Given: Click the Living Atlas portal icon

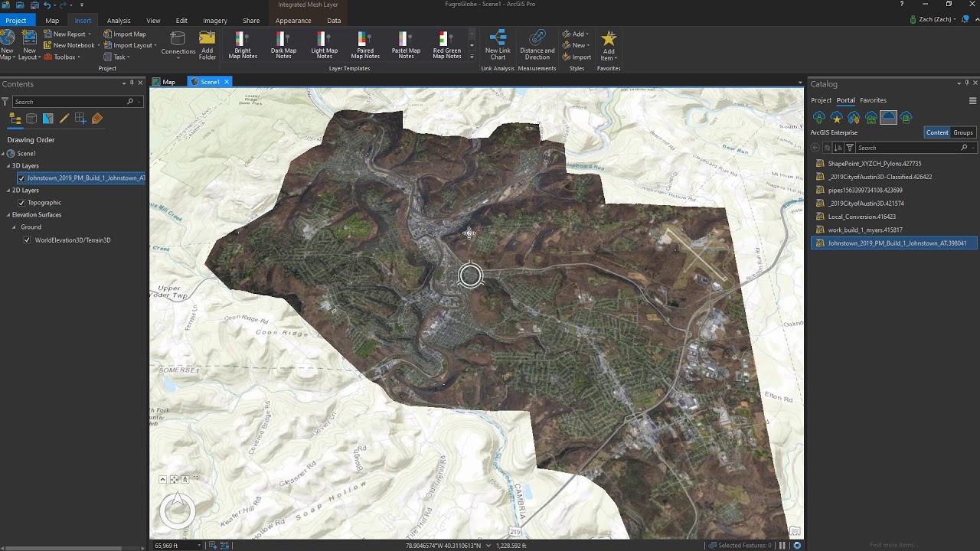Looking at the screenshot, I should point(906,117).
